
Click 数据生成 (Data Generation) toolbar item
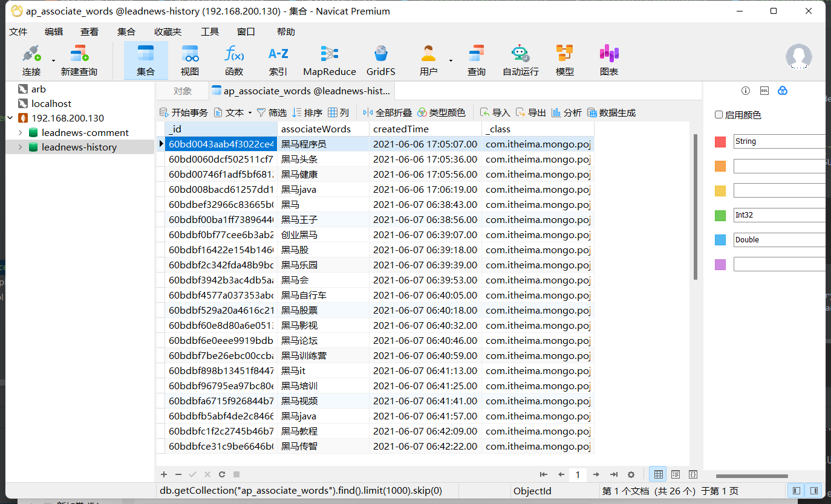coord(611,112)
